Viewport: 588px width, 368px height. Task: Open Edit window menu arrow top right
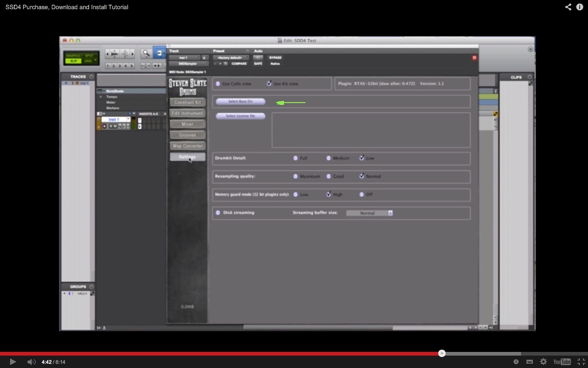531,49
